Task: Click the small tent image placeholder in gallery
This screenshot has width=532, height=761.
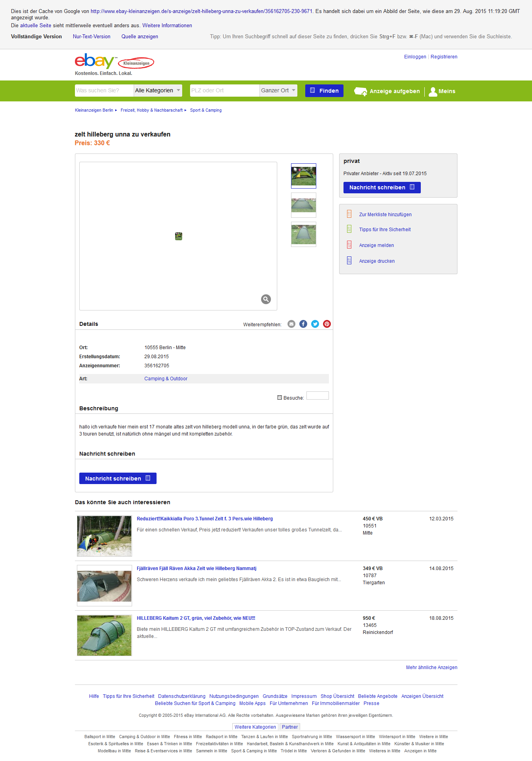Action: pos(179,236)
